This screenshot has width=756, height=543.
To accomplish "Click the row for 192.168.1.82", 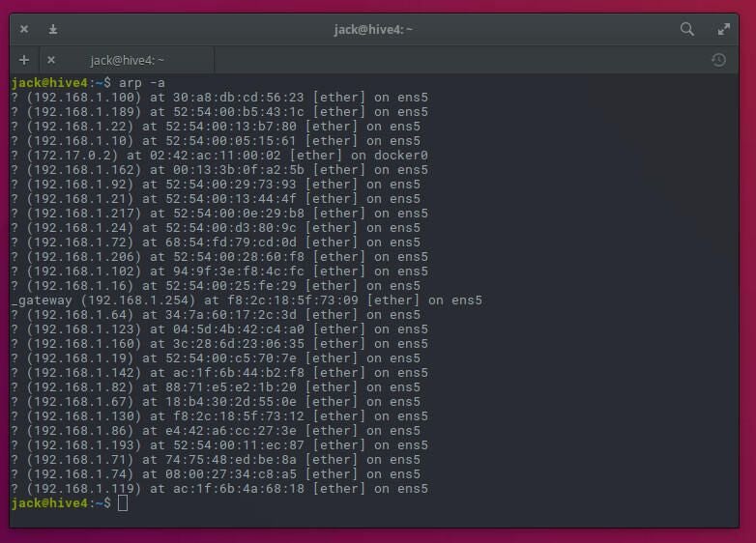I will click(216, 386).
